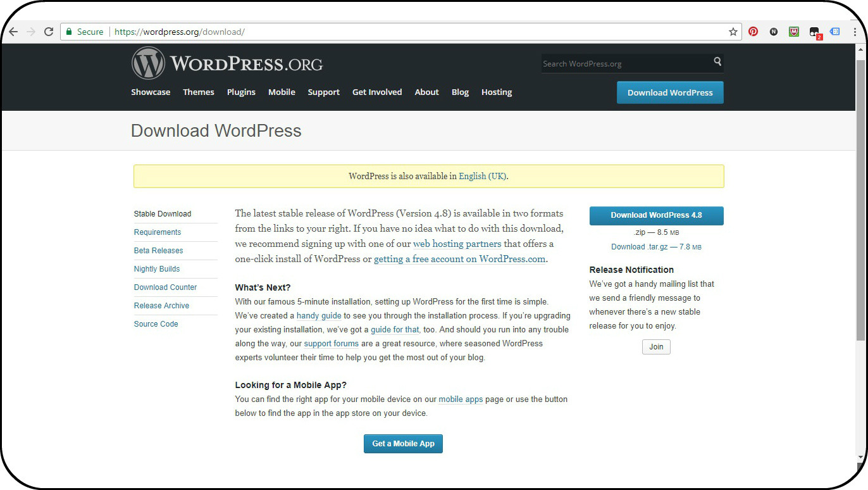Click the search magnifier icon

tap(717, 61)
